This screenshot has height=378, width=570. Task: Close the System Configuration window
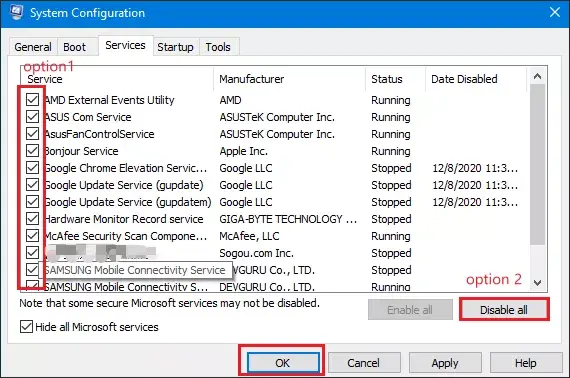click(x=555, y=12)
